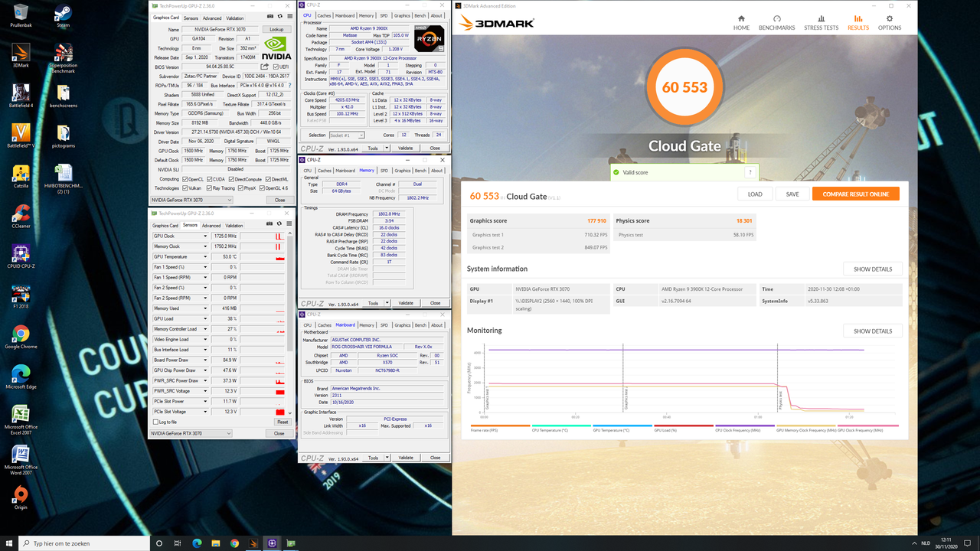Image resolution: width=980 pixels, height=551 pixels.
Task: Open Steam desktop icon
Action: [x=63, y=15]
